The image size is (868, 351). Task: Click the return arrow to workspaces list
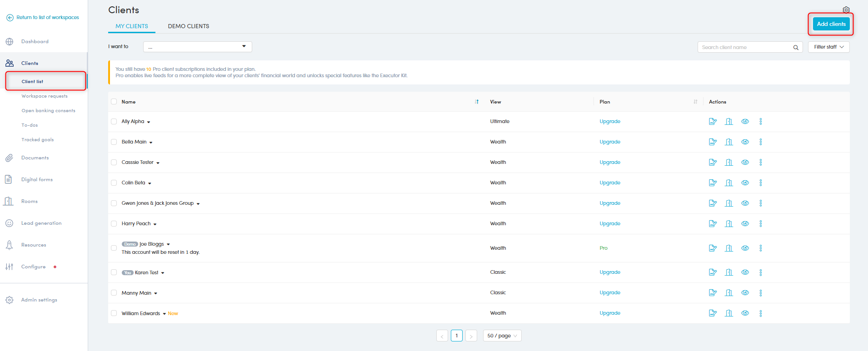[x=10, y=18]
